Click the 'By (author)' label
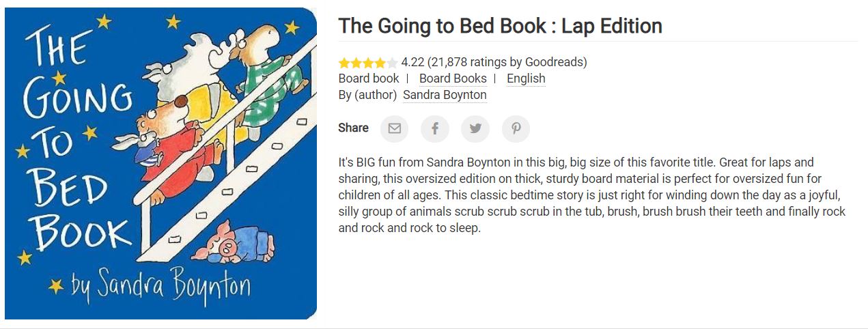The height and width of the screenshot is (329, 868). click(367, 95)
